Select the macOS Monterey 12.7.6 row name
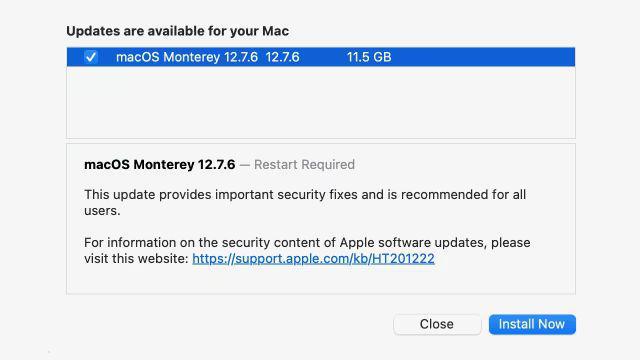This screenshot has height=360, width=640. coord(187,57)
